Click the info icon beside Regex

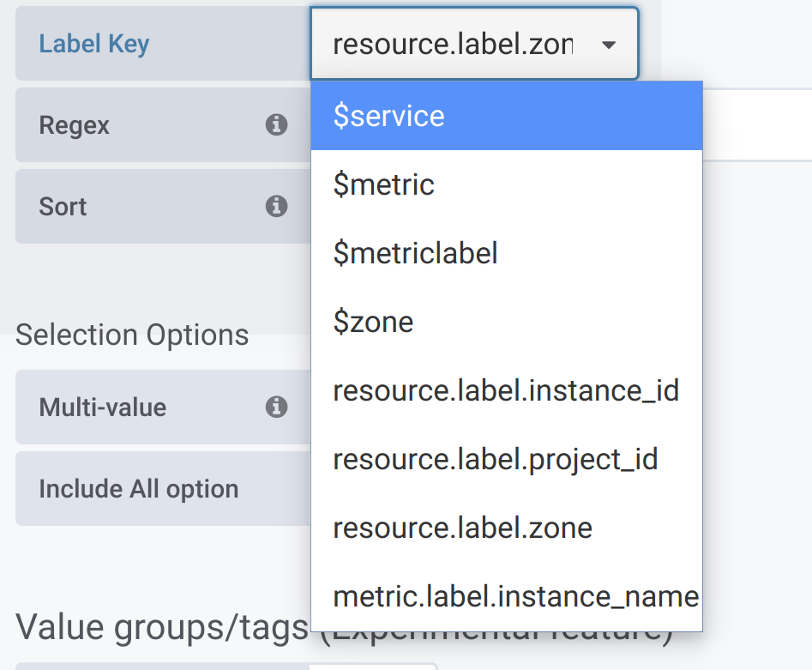(x=276, y=124)
